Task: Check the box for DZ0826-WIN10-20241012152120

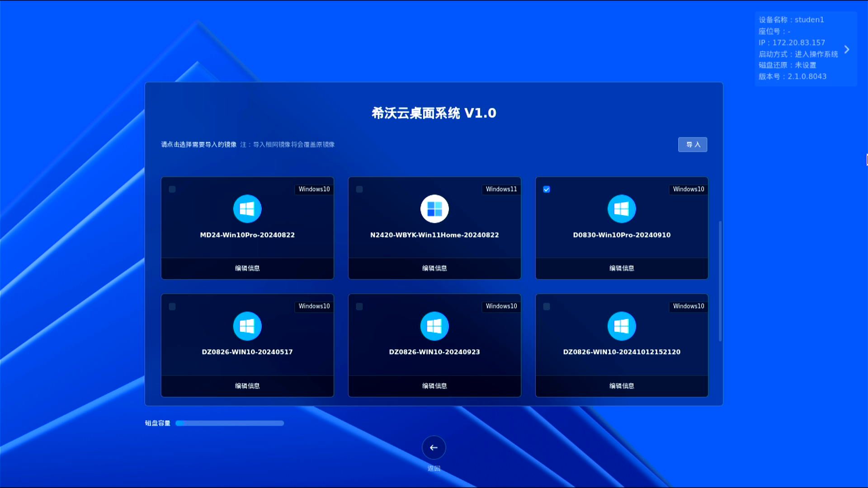Action: pos(547,306)
